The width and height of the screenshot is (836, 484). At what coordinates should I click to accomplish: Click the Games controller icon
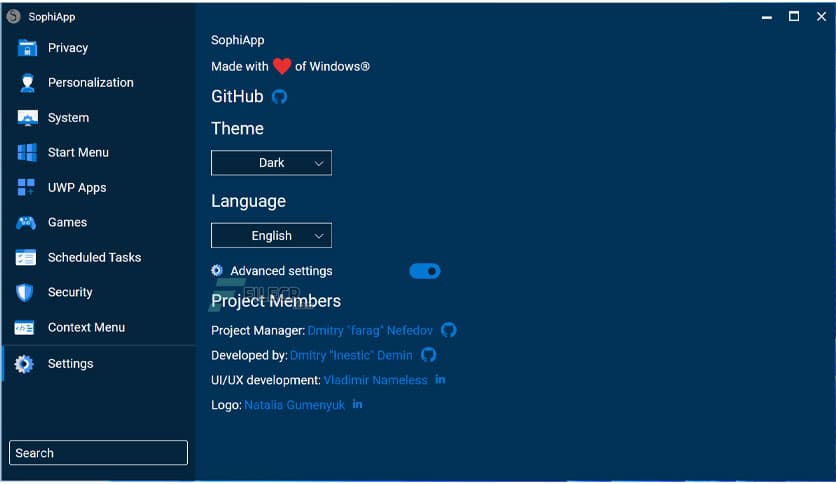tap(26, 223)
